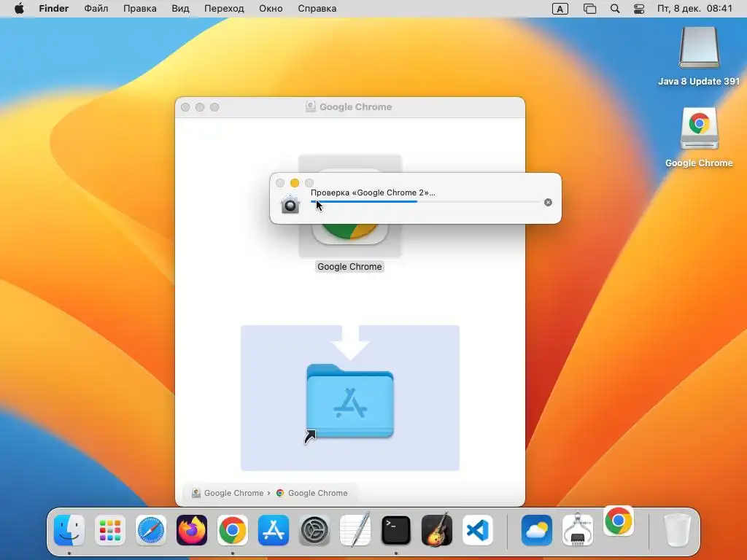Cancel verification with the X button
The height and width of the screenshot is (560, 747).
click(549, 203)
